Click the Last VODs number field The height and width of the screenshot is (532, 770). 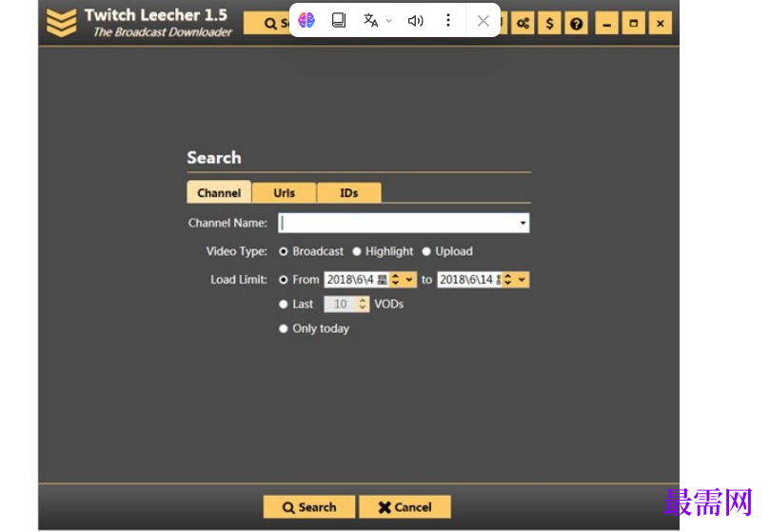click(341, 305)
